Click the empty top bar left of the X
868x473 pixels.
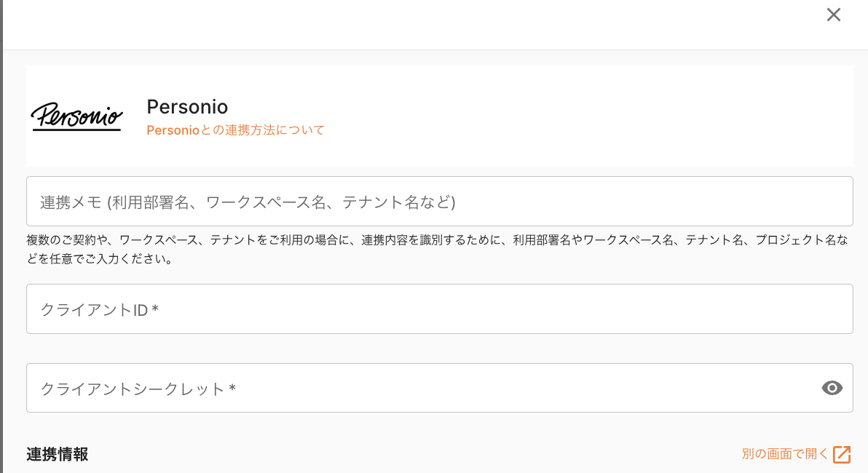tap(408, 25)
